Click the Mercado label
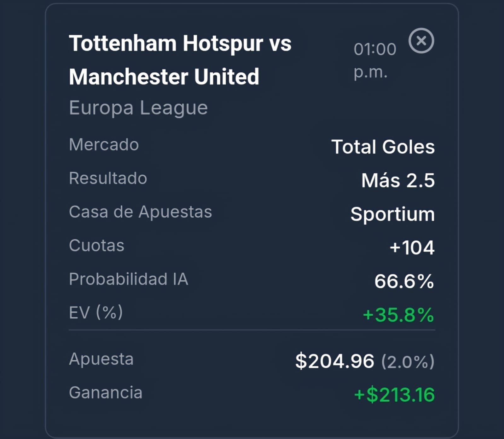 coord(104,145)
